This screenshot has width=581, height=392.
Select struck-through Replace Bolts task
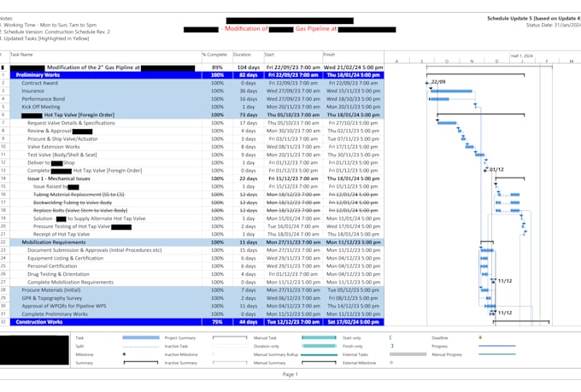click(x=80, y=210)
